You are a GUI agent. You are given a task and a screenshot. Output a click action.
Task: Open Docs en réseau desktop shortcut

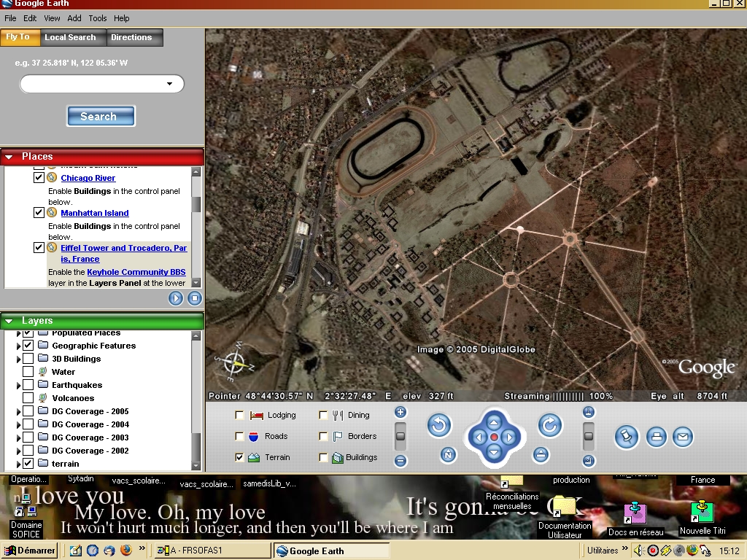[635, 518]
